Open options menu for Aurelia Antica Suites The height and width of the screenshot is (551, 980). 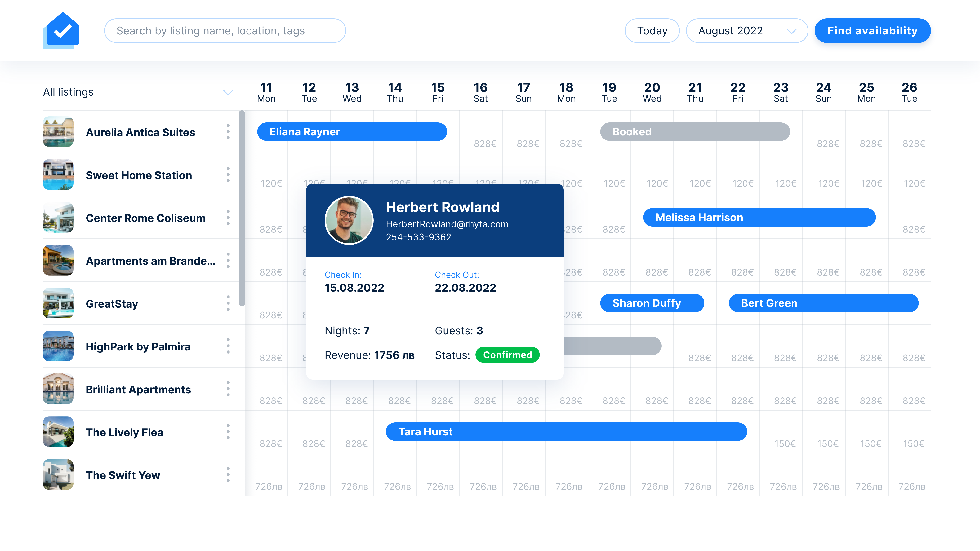coord(228,132)
